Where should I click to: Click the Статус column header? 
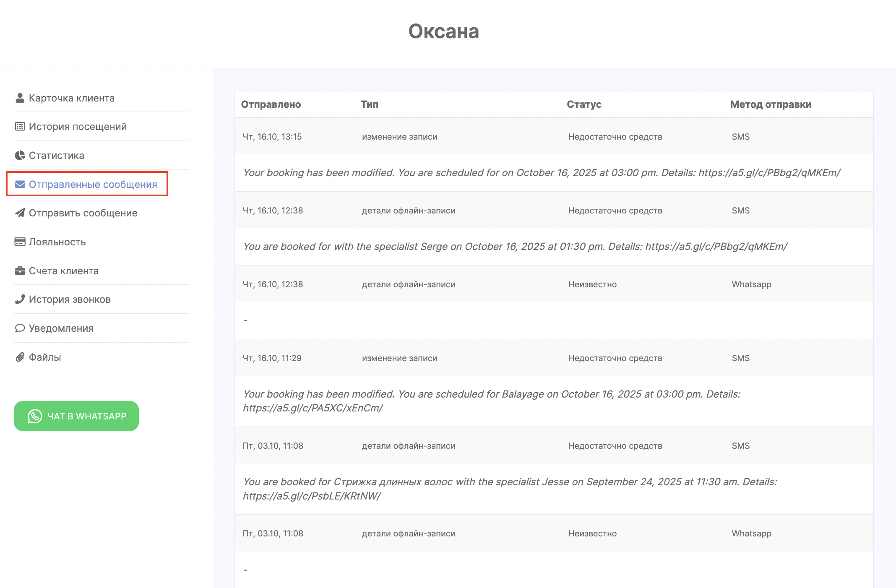(584, 104)
